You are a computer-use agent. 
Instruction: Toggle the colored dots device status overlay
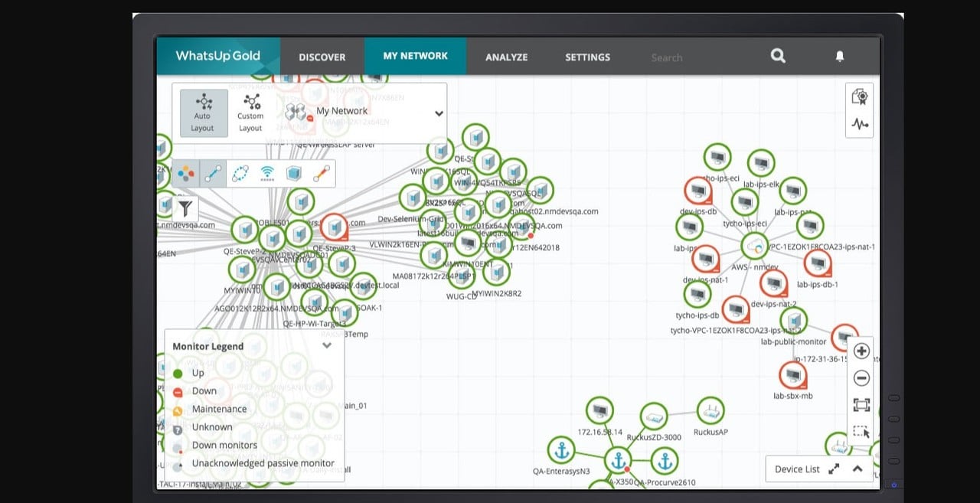click(186, 174)
